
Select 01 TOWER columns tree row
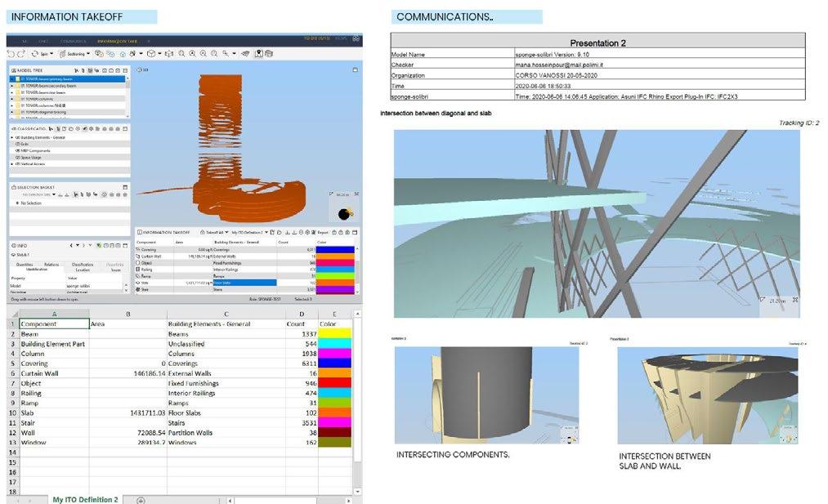[68, 99]
